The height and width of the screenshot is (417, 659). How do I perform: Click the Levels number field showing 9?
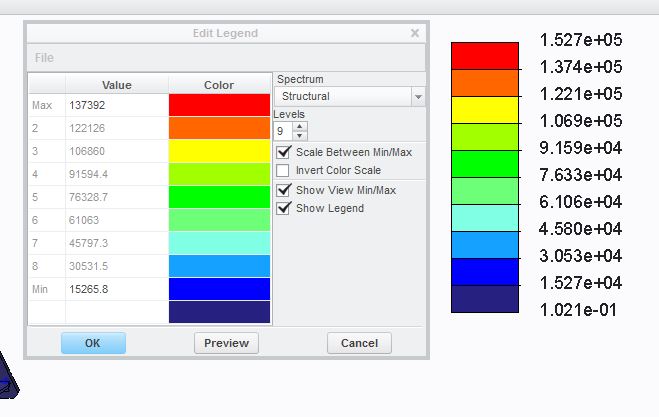point(283,131)
